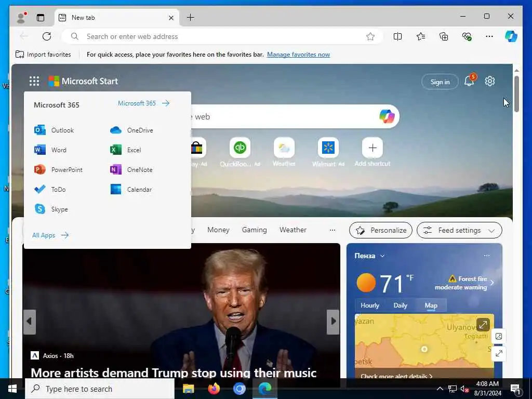Click the taskbar search box
Screen dimensions: 532x399
pos(100,389)
